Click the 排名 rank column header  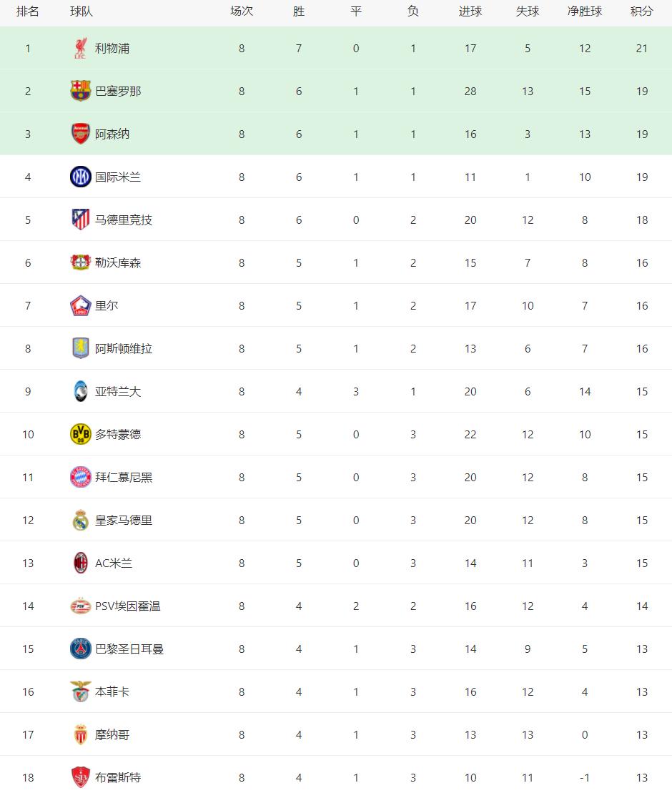click(x=28, y=12)
